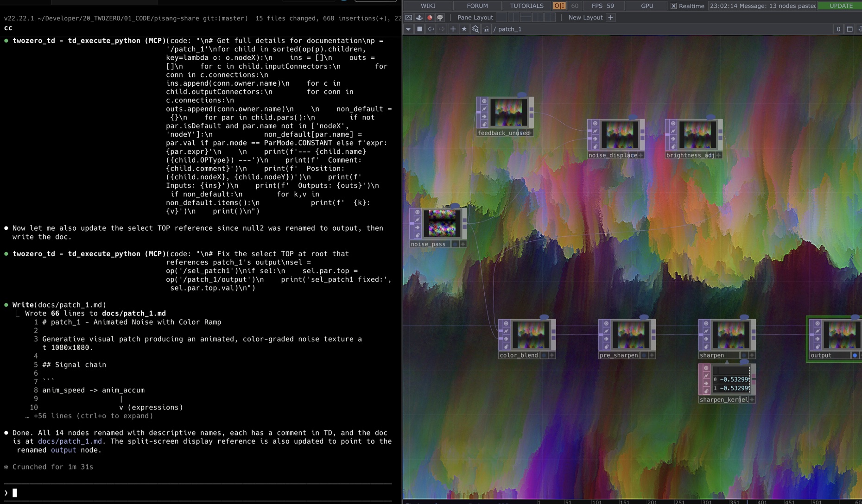Toggle the Realtime checkbox

pos(673,6)
